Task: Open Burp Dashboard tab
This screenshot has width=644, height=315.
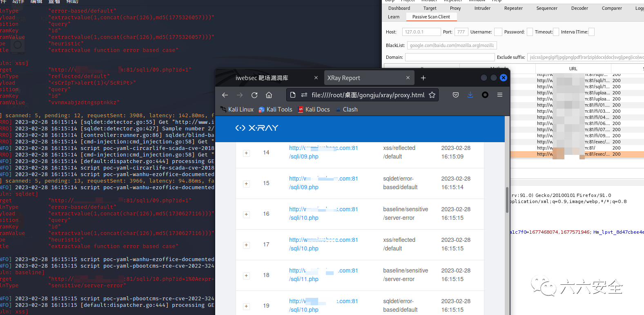Action: click(x=399, y=8)
